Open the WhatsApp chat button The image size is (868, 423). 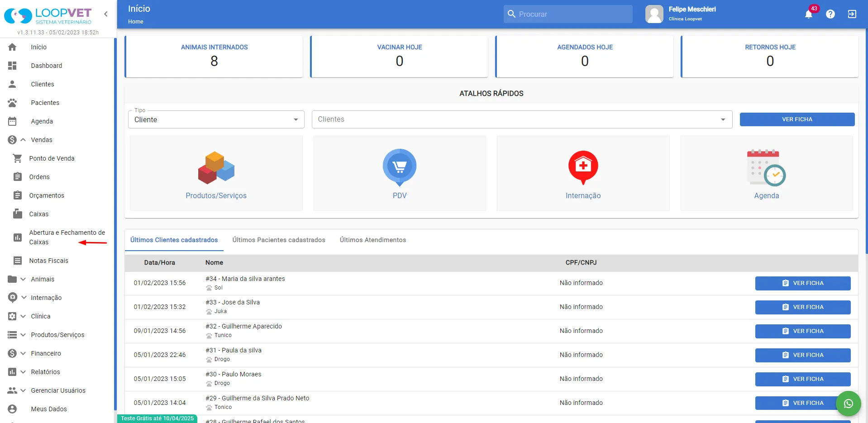point(849,404)
